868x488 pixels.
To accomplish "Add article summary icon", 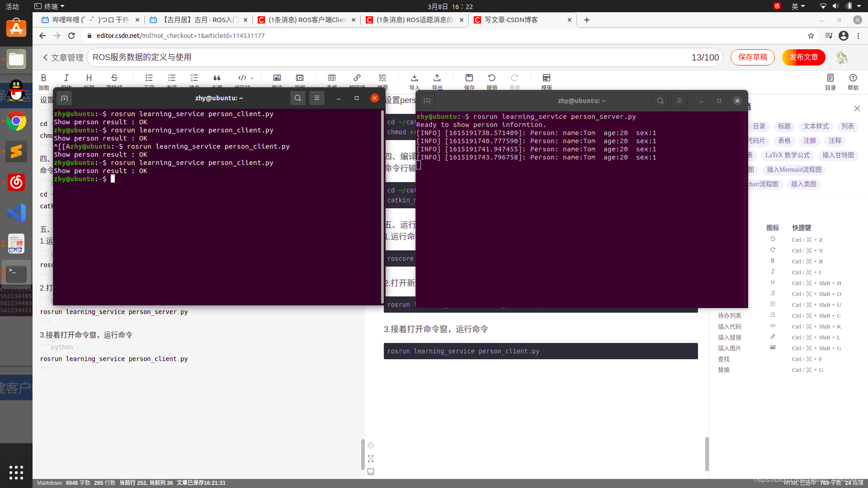I will click(382, 78).
